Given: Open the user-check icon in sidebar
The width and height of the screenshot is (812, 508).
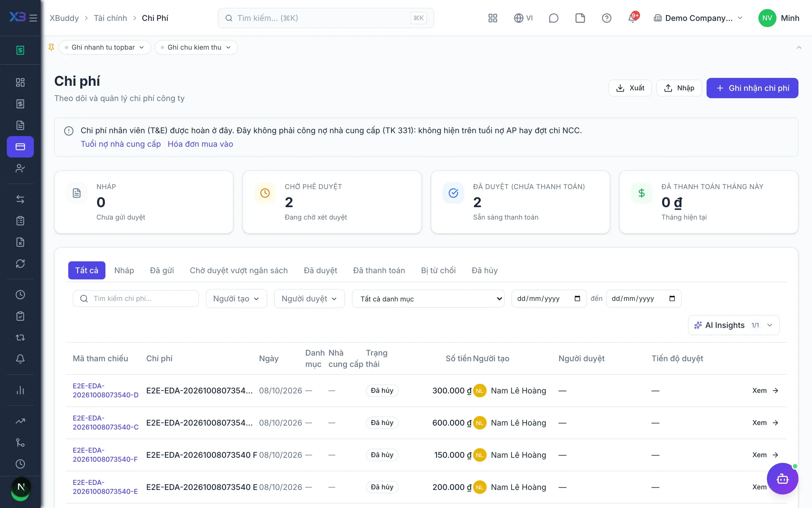Looking at the screenshot, I should pyautogui.click(x=20, y=168).
